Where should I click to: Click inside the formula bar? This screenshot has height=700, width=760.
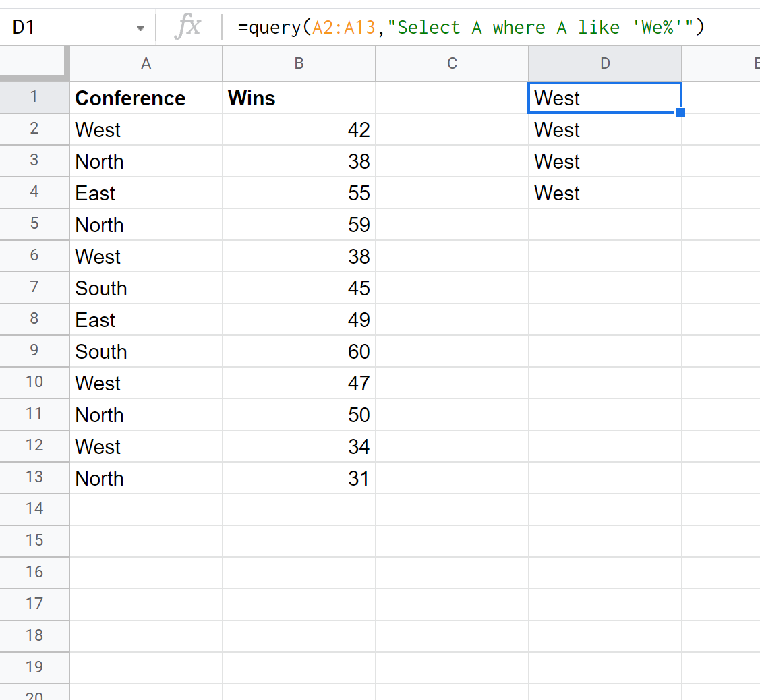[x=472, y=27]
